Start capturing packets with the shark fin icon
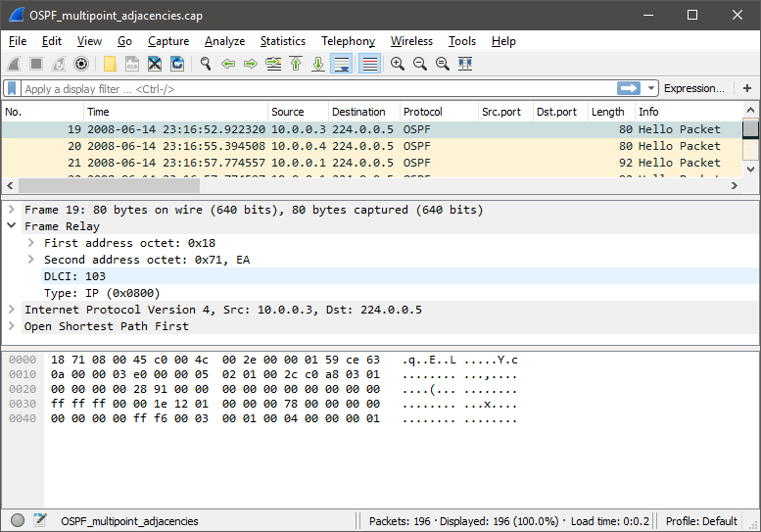The height and width of the screenshot is (532, 761). pyautogui.click(x=14, y=64)
